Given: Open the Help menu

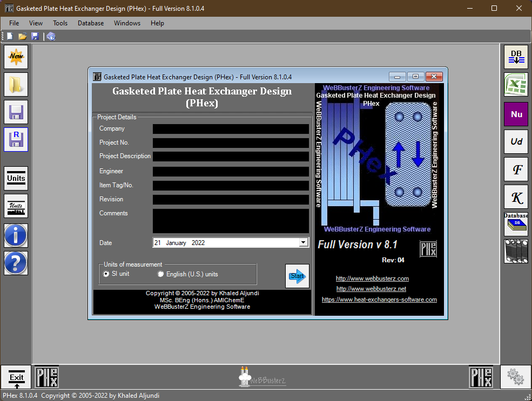Looking at the screenshot, I should click(157, 23).
